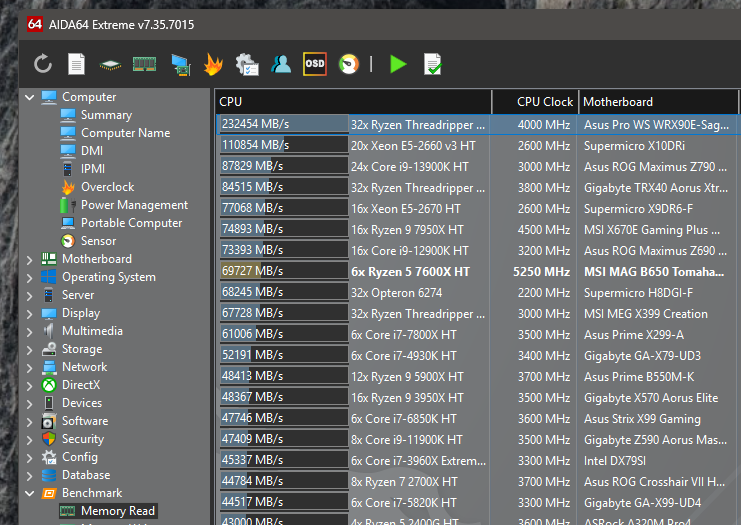The width and height of the screenshot is (741, 525).
Task: Click the 77068 MB/s result bar
Action: (x=284, y=208)
